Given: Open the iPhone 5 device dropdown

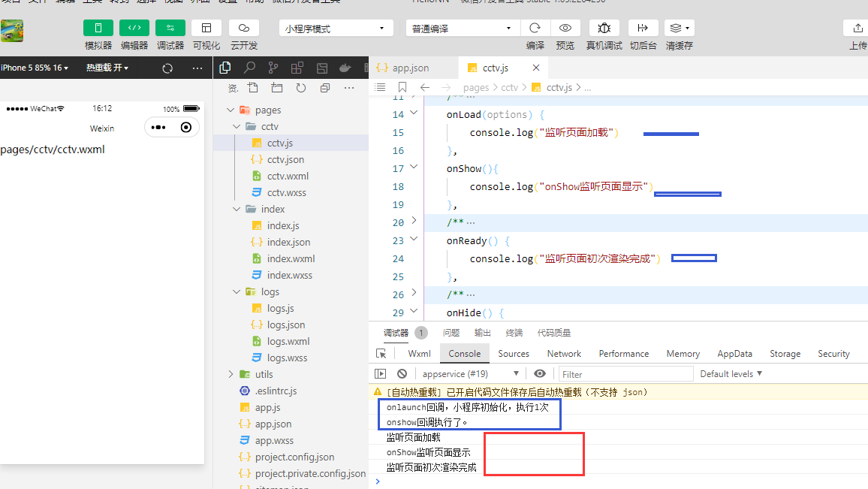Looking at the screenshot, I should (35, 68).
